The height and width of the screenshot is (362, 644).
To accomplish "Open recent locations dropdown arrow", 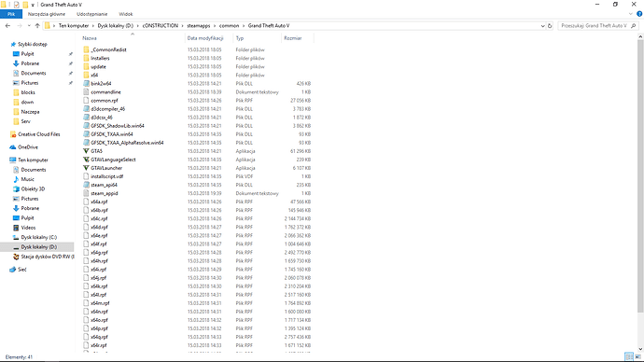I will [29, 26].
